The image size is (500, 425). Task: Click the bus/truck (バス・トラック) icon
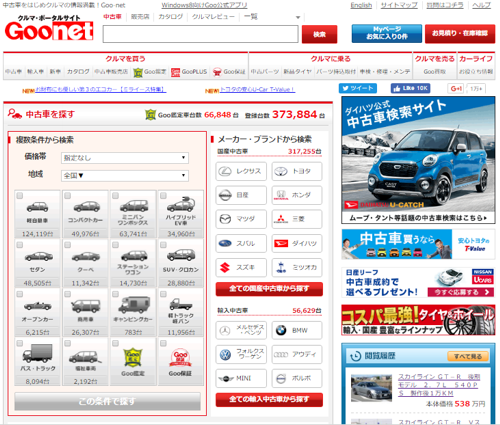click(x=37, y=353)
